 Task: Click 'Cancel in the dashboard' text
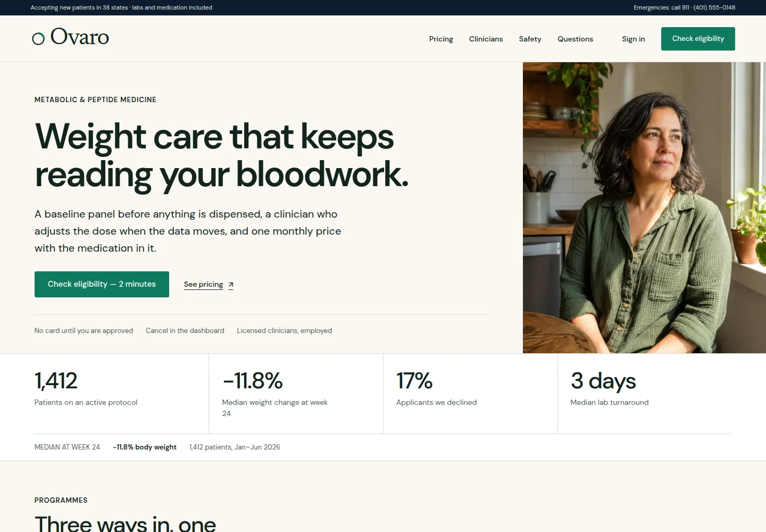click(x=185, y=330)
